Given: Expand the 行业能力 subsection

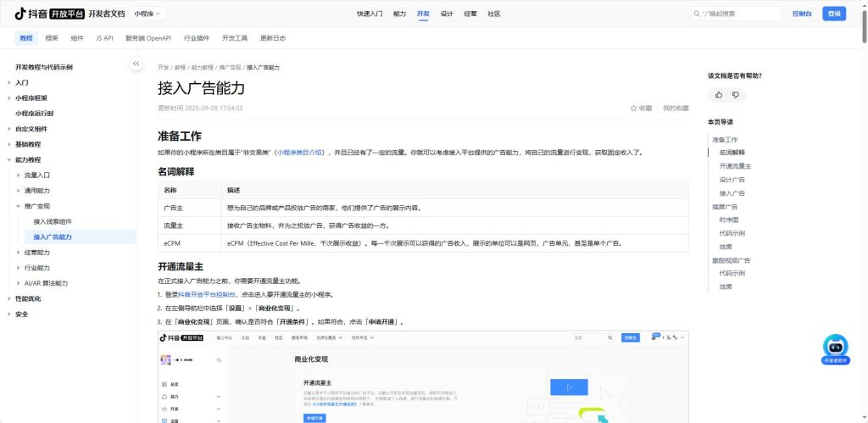Looking at the screenshot, I should point(19,268).
